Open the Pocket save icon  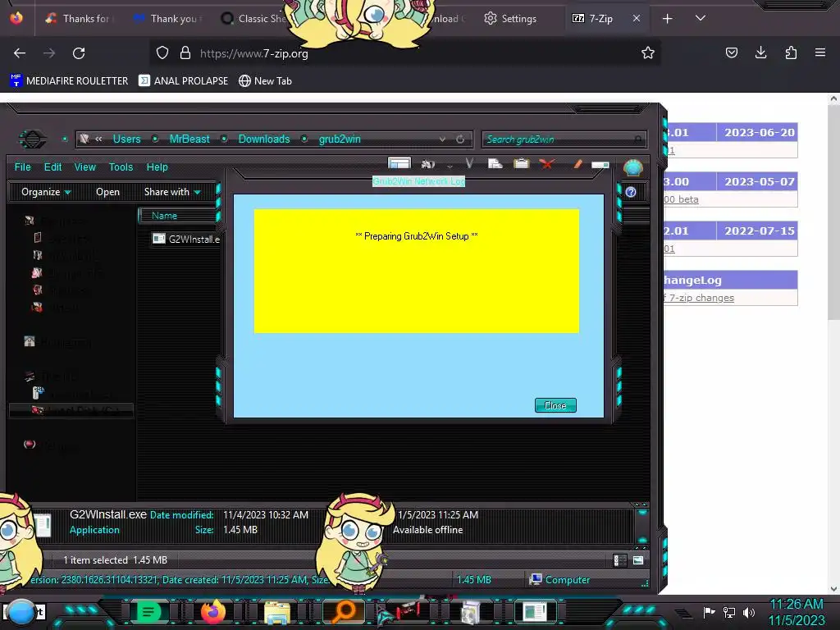point(731,52)
